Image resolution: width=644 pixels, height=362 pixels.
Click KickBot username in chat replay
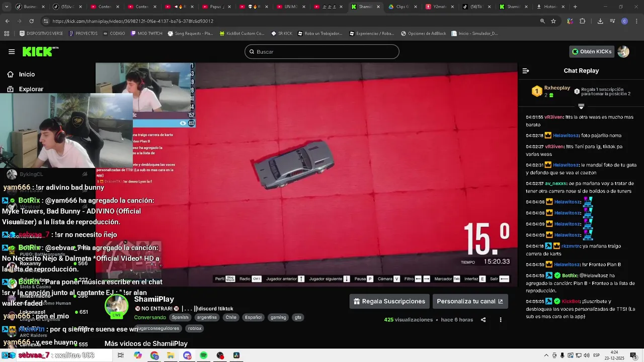[571, 302]
